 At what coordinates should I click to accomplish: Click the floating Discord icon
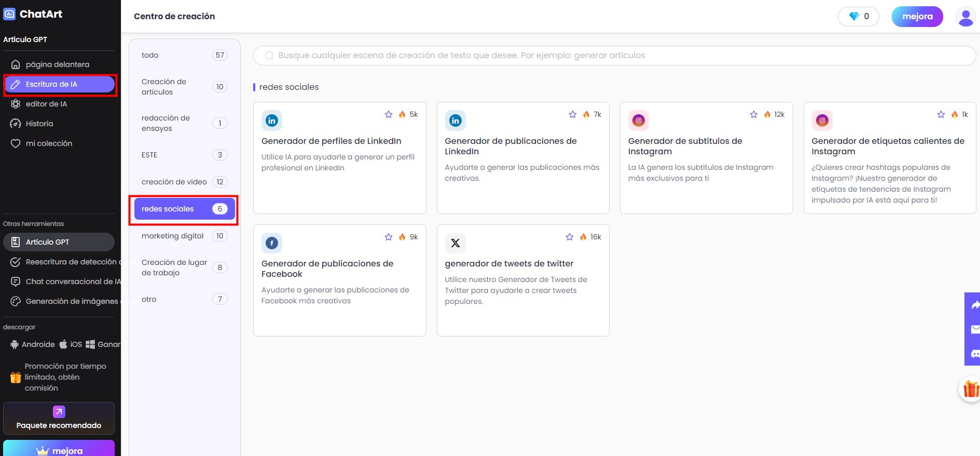click(x=975, y=354)
